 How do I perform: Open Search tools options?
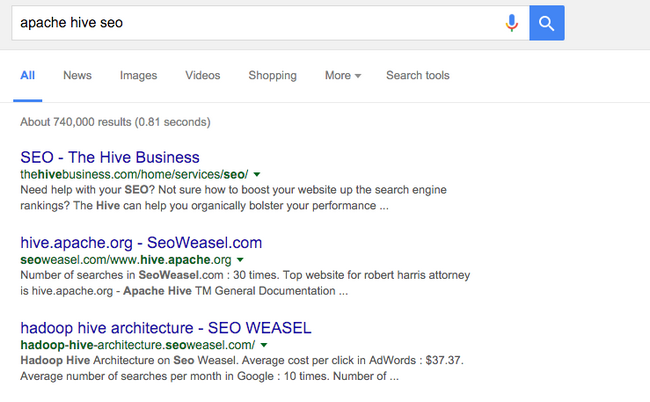click(x=417, y=76)
